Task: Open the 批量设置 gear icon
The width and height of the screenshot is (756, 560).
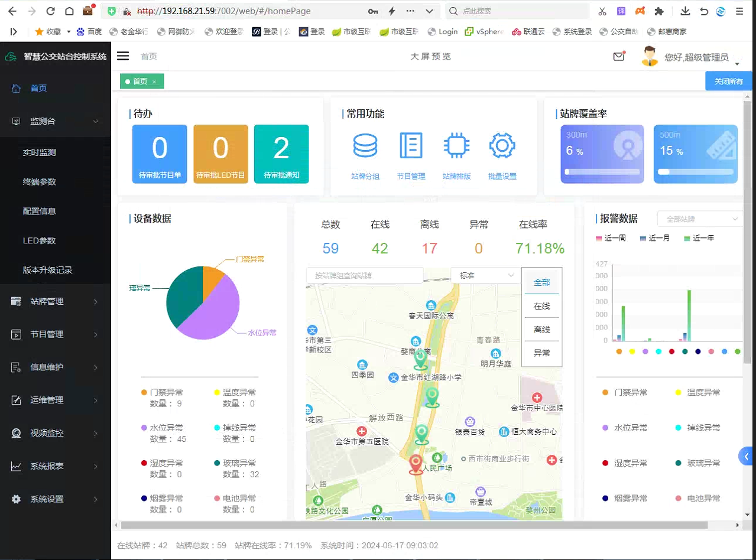Action: 502,145
